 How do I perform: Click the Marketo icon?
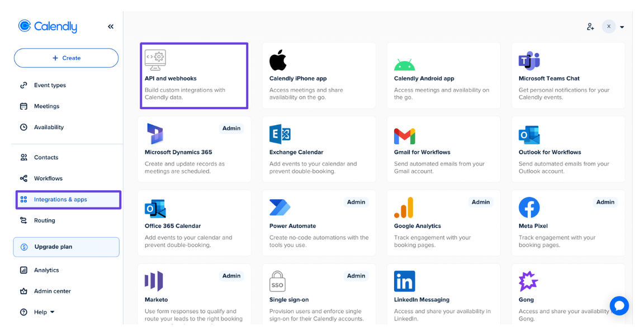154,281
